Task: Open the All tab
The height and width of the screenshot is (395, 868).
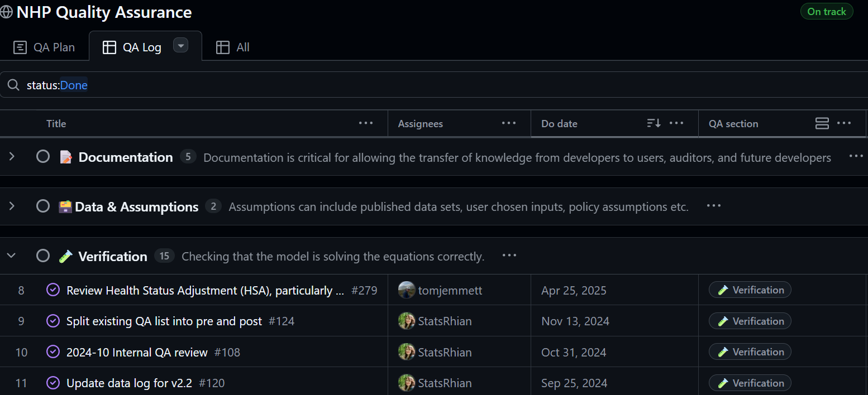Action: 232,47
